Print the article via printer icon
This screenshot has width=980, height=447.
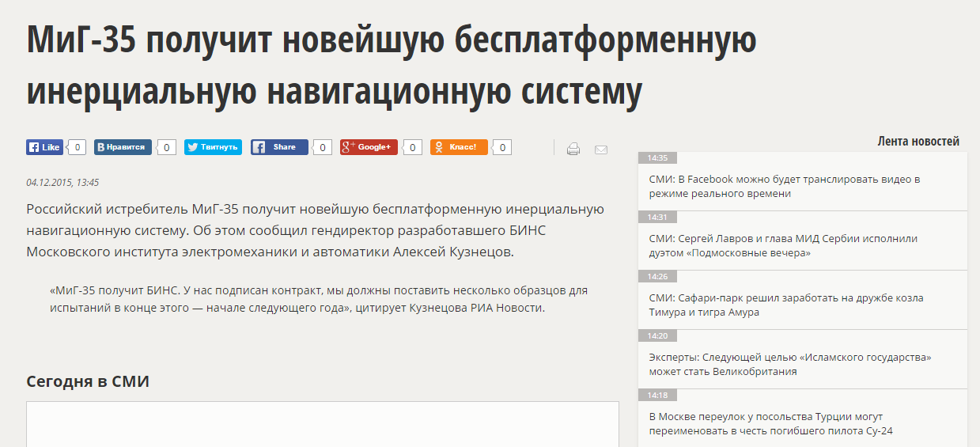[x=573, y=149]
